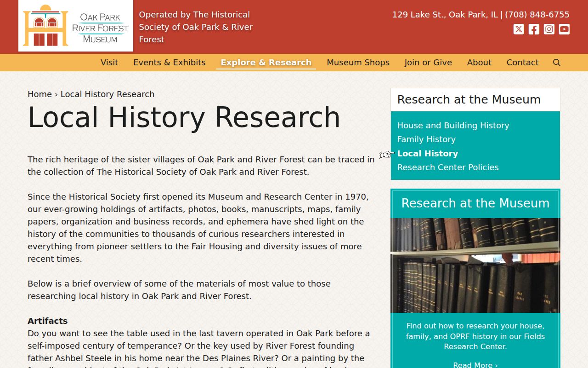Open Research Center Policies link
This screenshot has height=368, width=588.
[448, 167]
